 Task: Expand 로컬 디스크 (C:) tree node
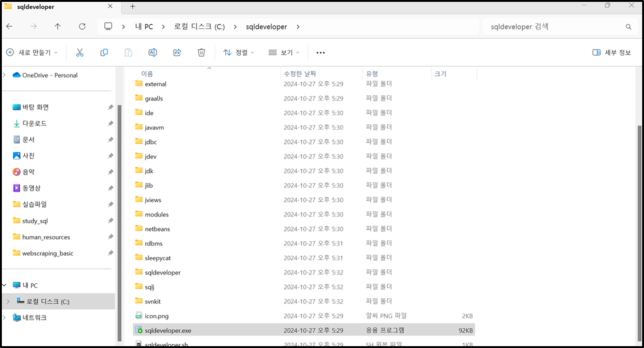pyautogui.click(x=8, y=302)
